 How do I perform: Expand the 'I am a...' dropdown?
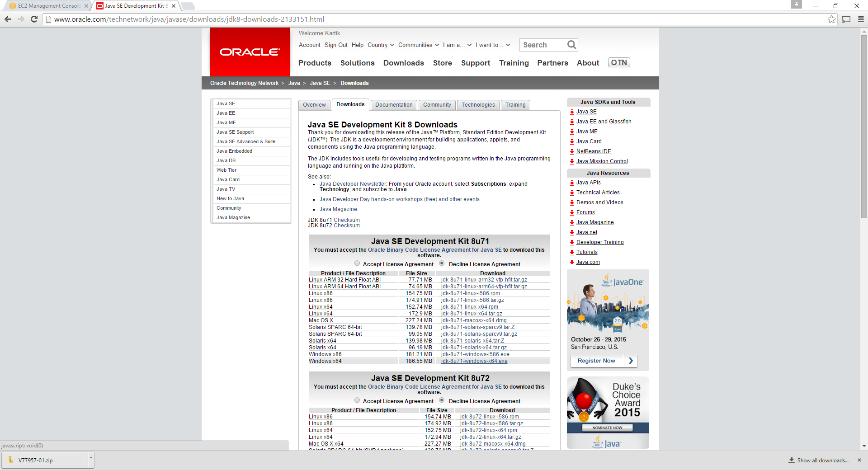click(x=457, y=45)
